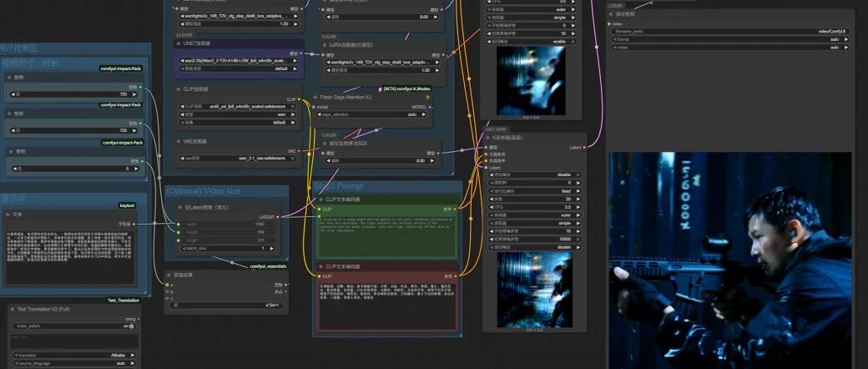Collapse the Text Translation V2 (Full) node dot
The width and height of the screenshot is (868, 369).
pyautogui.click(x=13, y=309)
